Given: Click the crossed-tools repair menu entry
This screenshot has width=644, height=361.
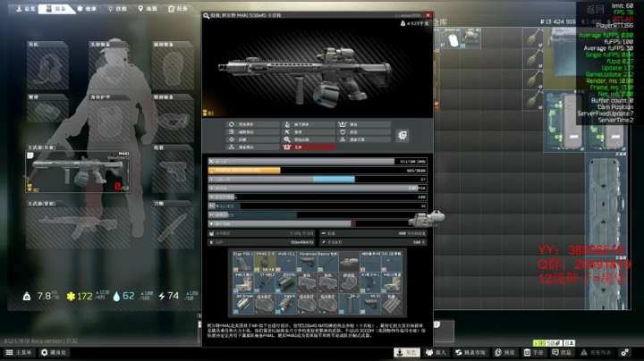Looking at the screenshot, I should 309,131.
